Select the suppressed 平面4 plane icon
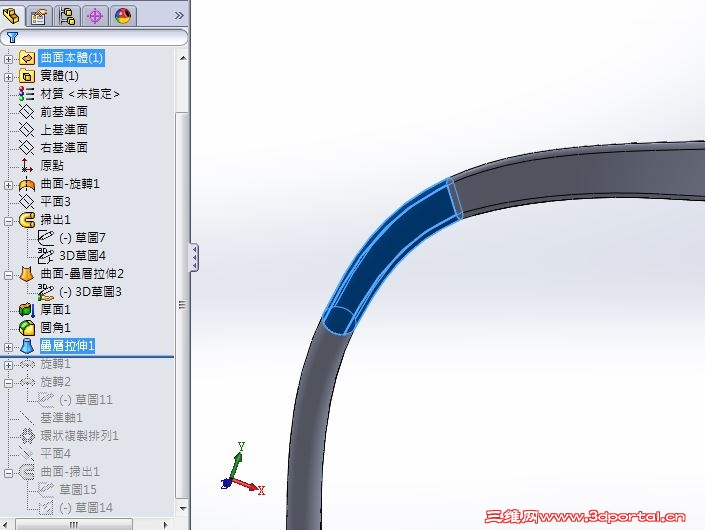Screen dimensions: 705x530 click(x=27, y=453)
